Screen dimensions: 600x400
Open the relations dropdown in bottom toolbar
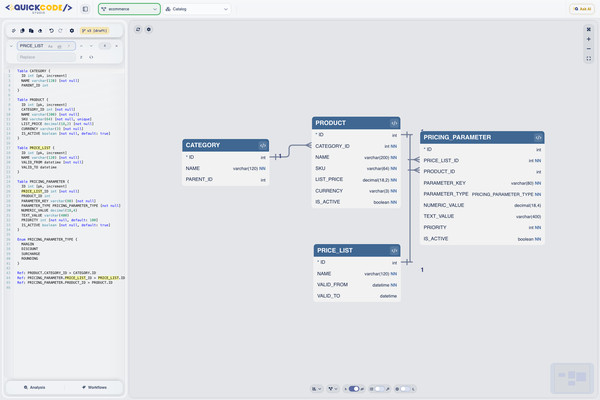tap(333, 389)
